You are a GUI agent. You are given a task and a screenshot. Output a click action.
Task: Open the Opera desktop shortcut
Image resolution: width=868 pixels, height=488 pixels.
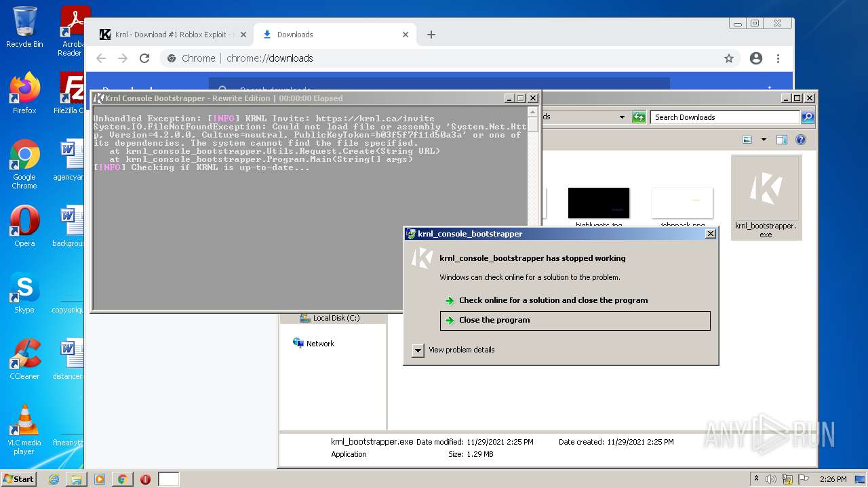pos(24,226)
